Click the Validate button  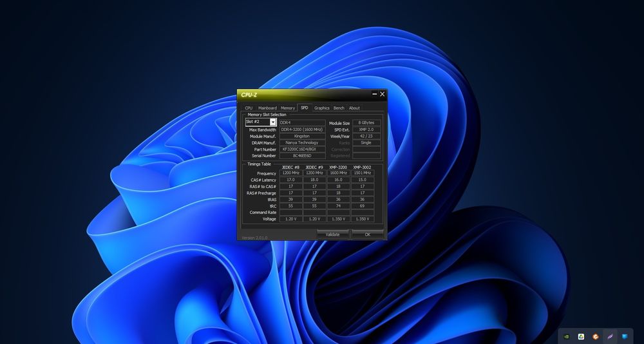point(333,234)
